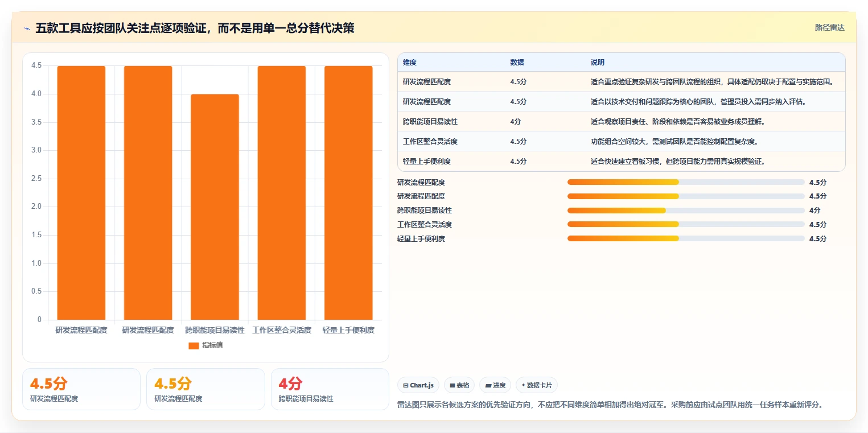
Task: Click the 工作区整合灵活度 progress row label
Action: click(425, 225)
